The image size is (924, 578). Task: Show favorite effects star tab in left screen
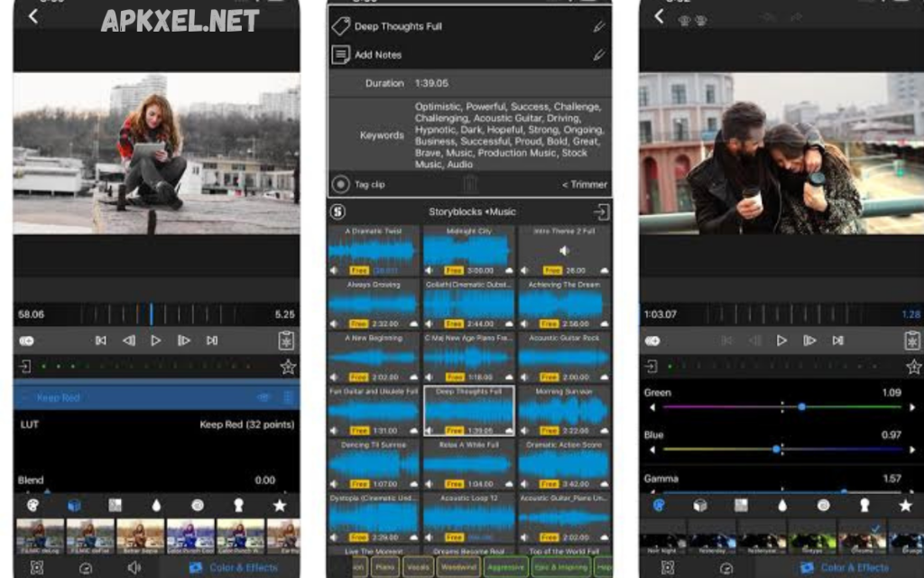[280, 506]
